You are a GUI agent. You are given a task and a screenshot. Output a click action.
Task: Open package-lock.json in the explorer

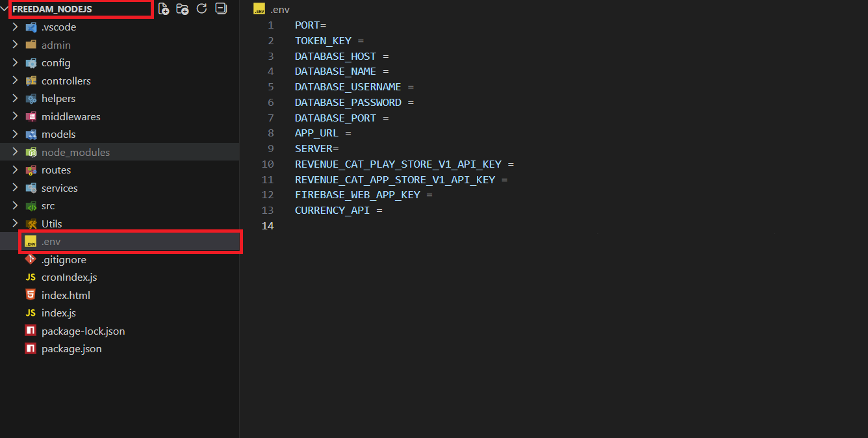click(83, 331)
